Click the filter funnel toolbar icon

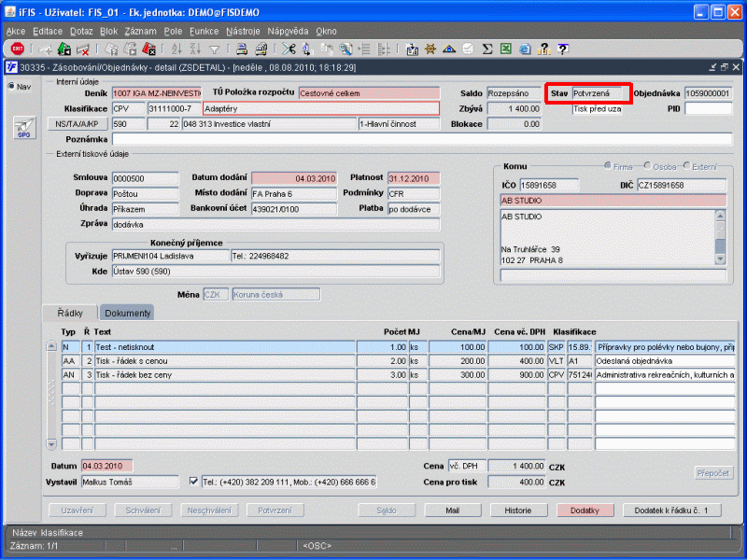pos(214,49)
